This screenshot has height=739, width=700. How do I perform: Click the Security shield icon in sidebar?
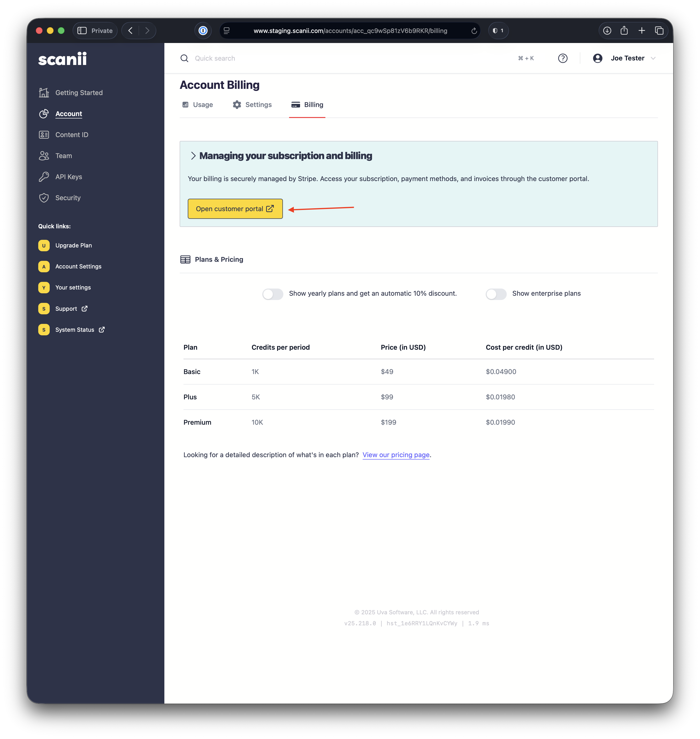coord(44,198)
